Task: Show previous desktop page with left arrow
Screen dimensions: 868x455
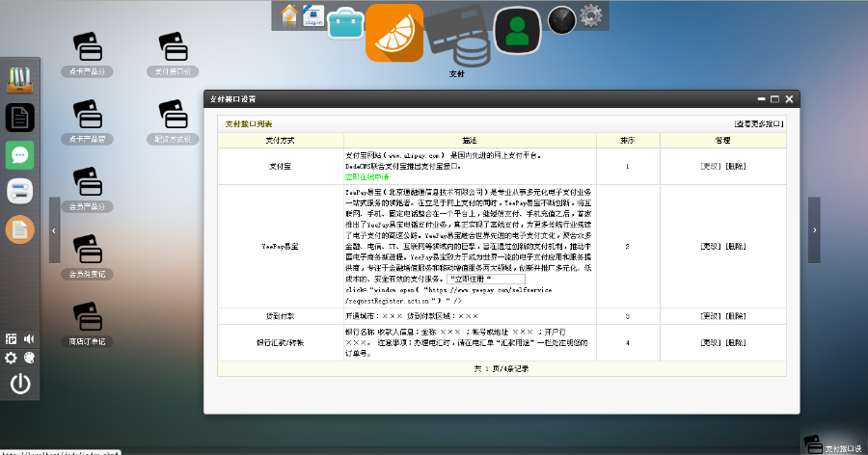Action: coord(54,229)
